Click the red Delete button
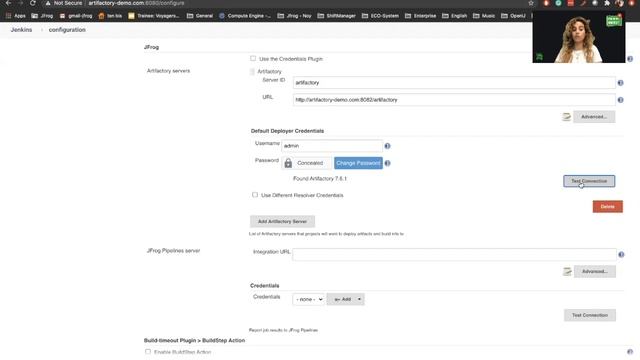 coord(607,207)
